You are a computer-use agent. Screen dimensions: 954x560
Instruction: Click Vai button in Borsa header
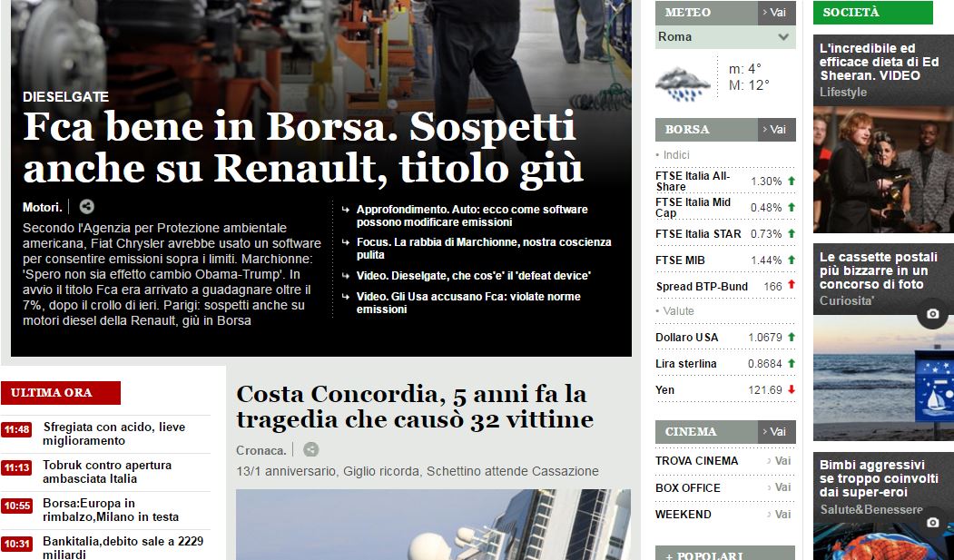point(776,130)
